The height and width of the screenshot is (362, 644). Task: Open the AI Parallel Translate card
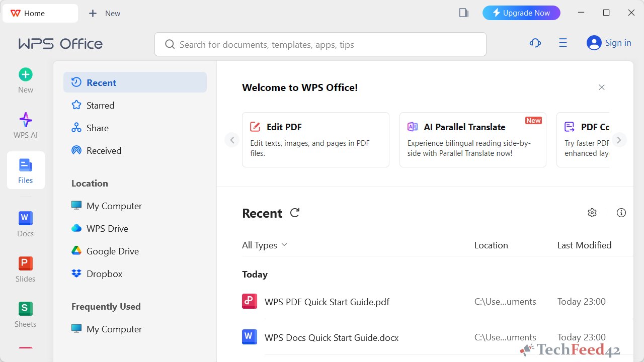tap(473, 140)
